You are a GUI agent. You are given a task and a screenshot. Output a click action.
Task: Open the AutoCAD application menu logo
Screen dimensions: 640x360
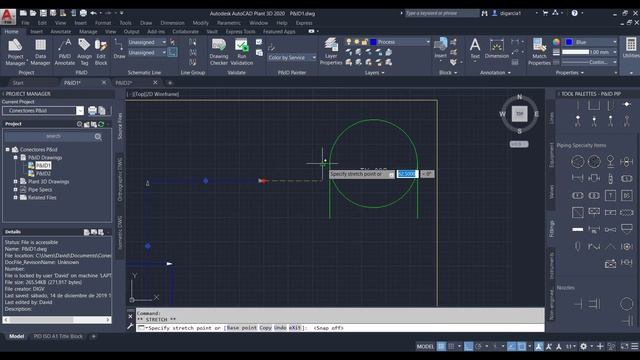[x=8, y=16]
